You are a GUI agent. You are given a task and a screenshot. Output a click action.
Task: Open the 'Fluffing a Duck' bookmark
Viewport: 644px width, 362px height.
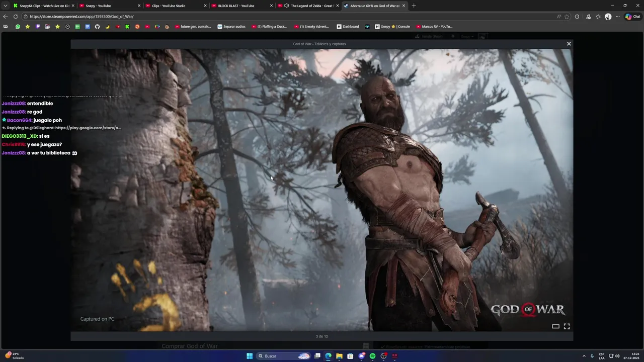tap(269, 27)
